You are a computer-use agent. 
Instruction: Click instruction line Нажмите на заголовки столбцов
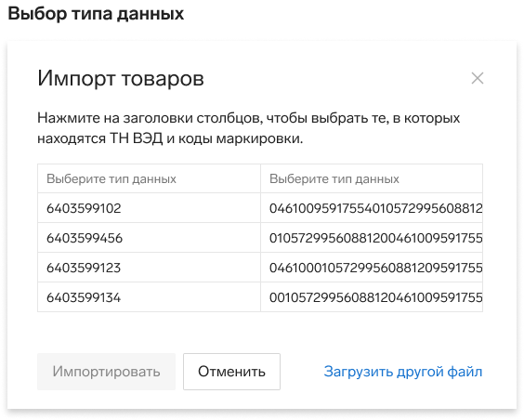tap(149, 118)
